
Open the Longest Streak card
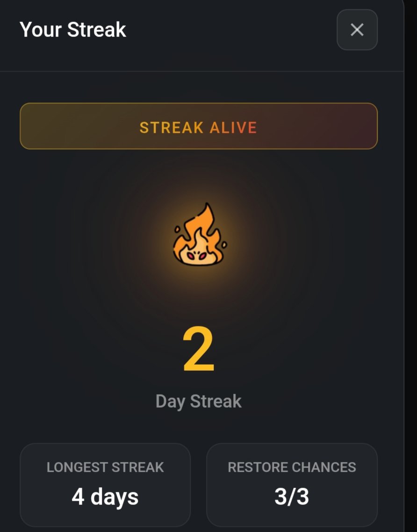(105, 485)
